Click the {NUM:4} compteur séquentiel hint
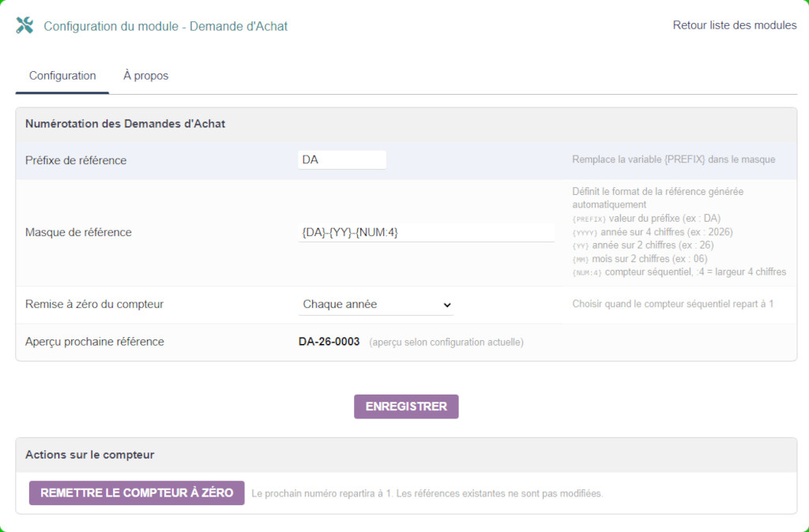Screen dimensions: 809x532 [x=679, y=272]
